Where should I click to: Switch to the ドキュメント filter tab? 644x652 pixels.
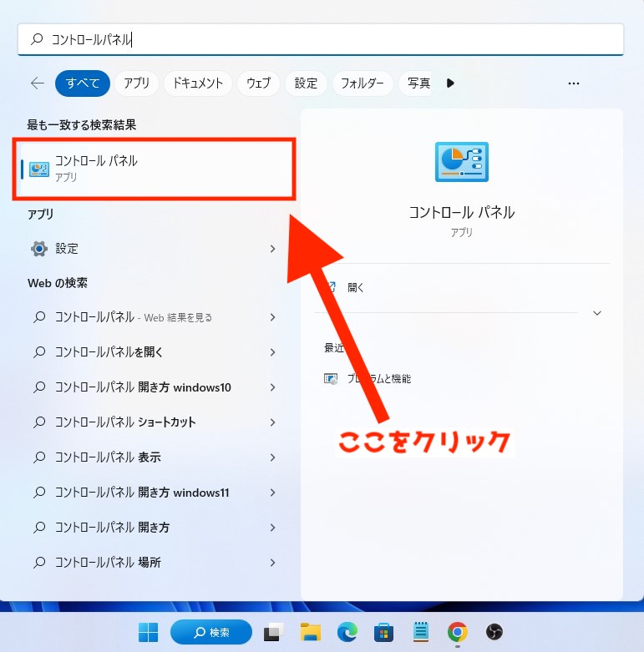tap(198, 83)
